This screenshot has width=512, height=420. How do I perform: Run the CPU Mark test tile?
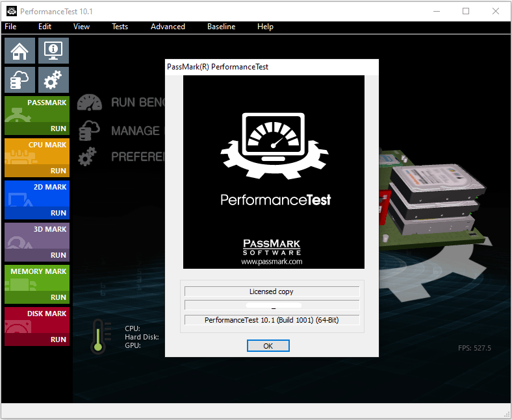point(37,158)
